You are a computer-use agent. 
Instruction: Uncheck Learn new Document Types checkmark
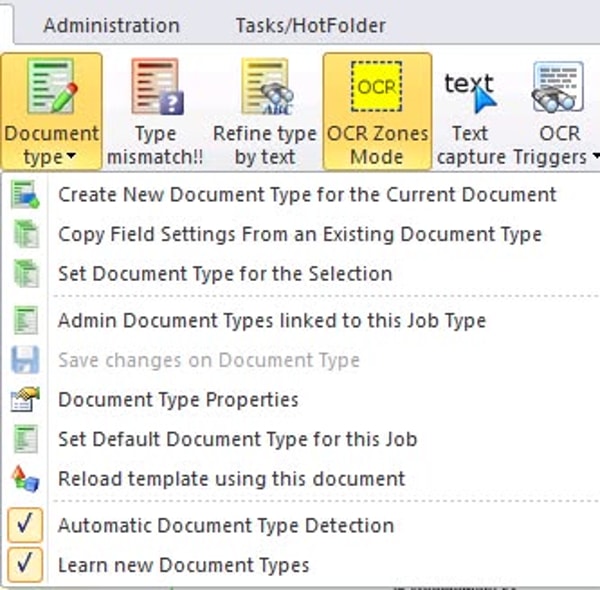(25, 565)
